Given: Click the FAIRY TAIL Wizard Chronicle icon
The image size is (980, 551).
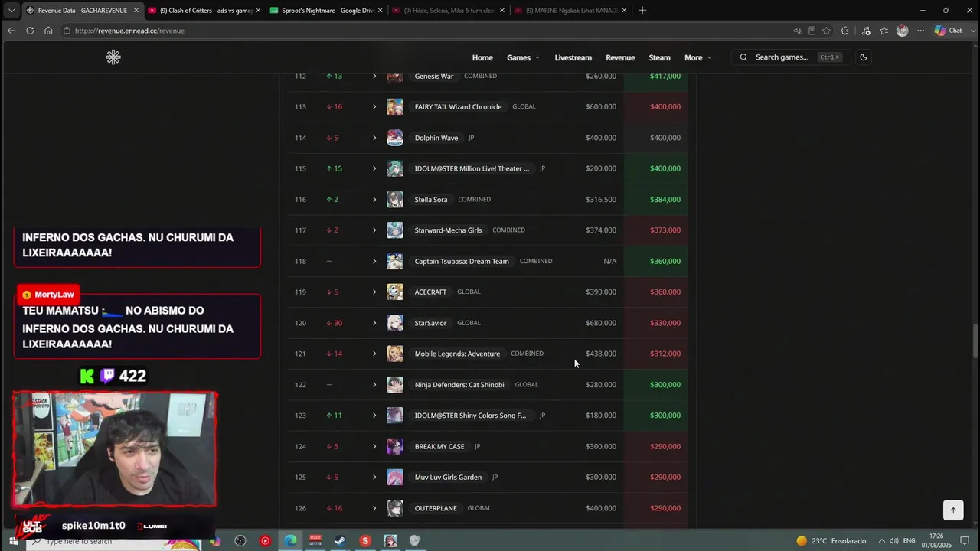Looking at the screenshot, I should (395, 107).
